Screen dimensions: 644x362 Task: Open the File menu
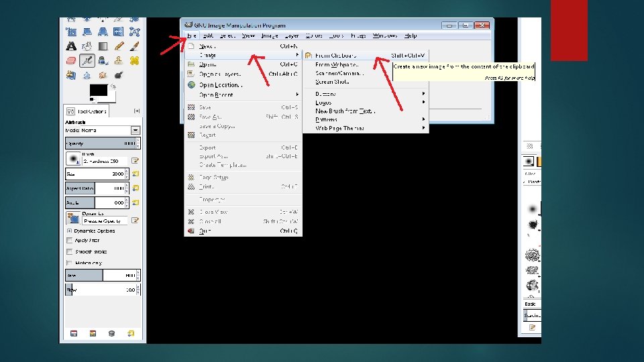click(191, 36)
